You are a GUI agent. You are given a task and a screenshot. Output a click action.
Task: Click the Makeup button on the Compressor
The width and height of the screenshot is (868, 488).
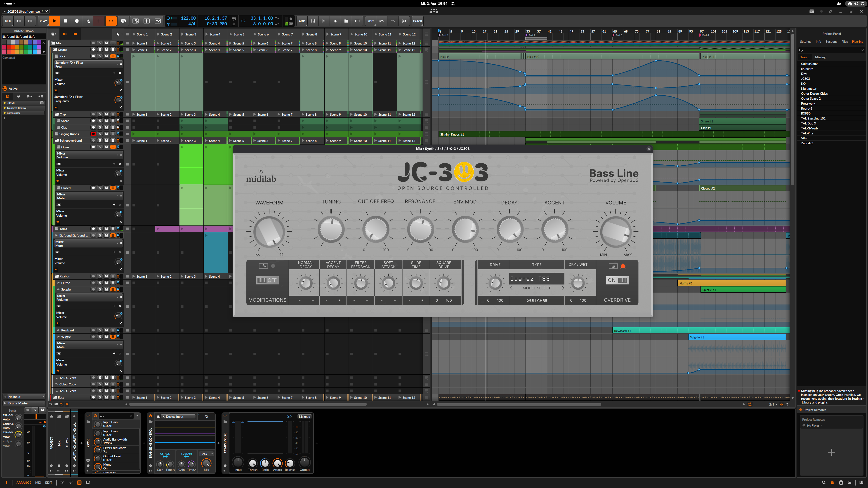[x=304, y=417]
